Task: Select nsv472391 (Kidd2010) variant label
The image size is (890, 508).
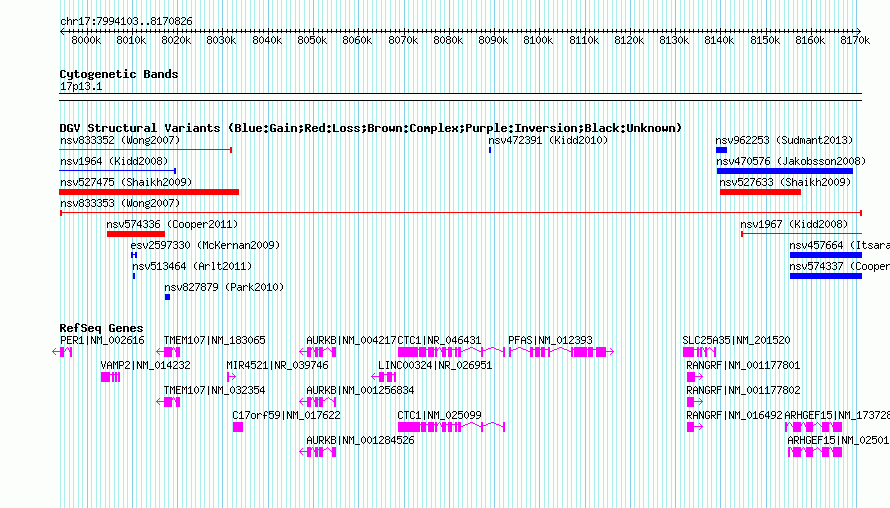Action: (x=548, y=140)
